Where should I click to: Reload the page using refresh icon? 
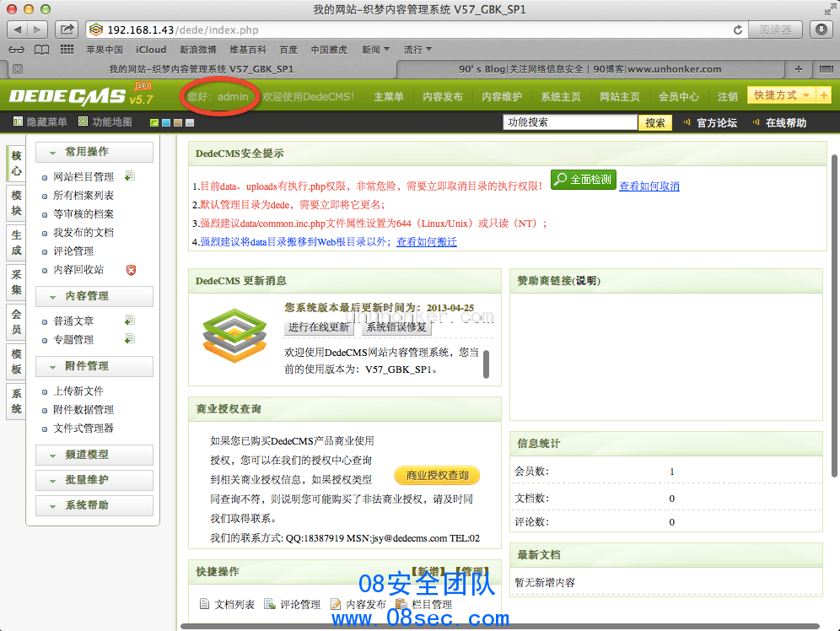(738, 30)
